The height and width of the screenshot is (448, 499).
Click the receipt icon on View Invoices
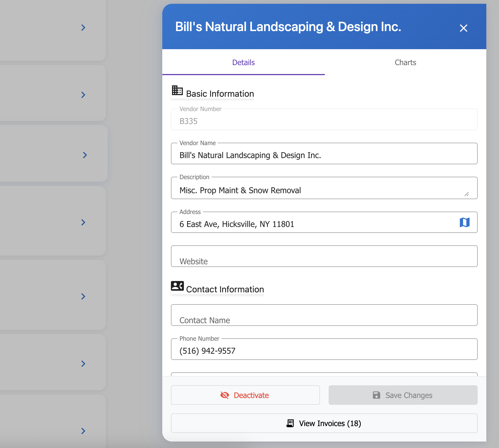click(290, 423)
